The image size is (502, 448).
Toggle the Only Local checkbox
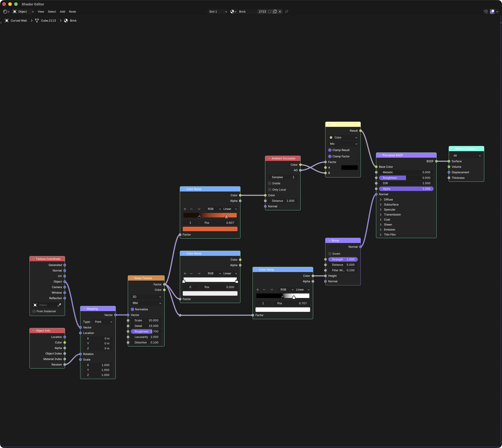[270, 190]
